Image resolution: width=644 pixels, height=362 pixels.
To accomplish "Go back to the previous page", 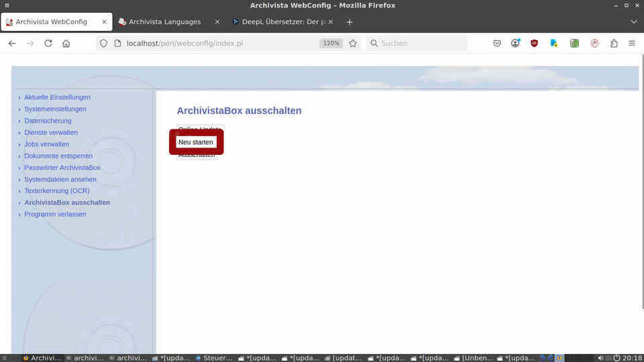I will [12, 43].
